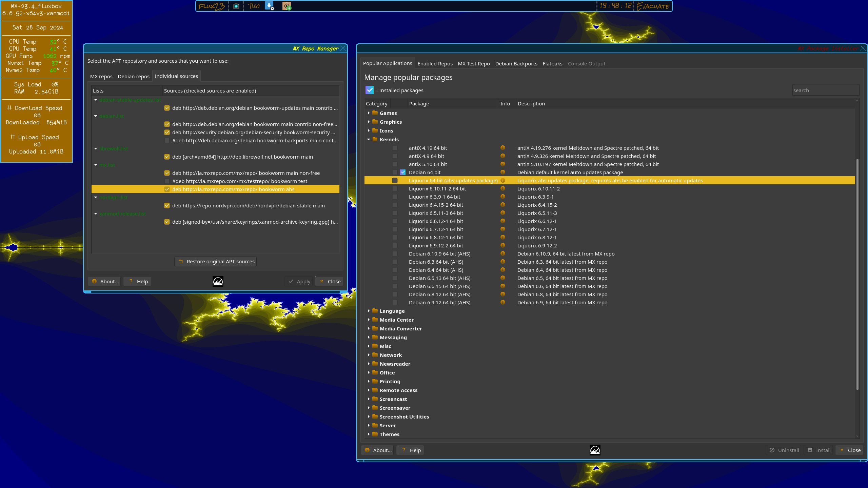Open the Debian Backports tab
868x488 pixels.
point(516,64)
